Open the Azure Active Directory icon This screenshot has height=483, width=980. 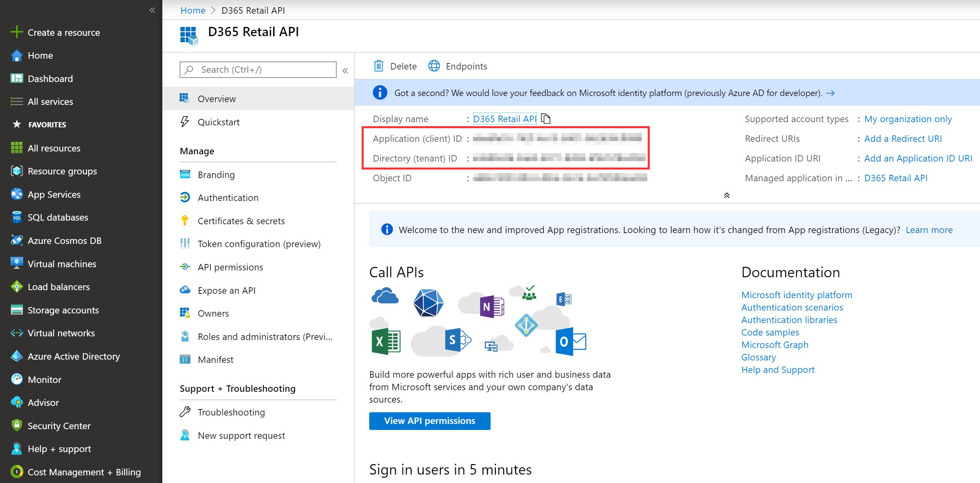tap(16, 356)
